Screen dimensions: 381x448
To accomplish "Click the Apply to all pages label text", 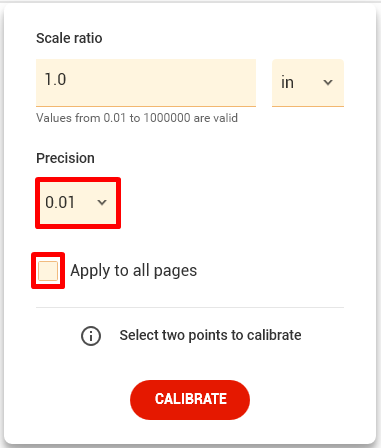I will [134, 270].
